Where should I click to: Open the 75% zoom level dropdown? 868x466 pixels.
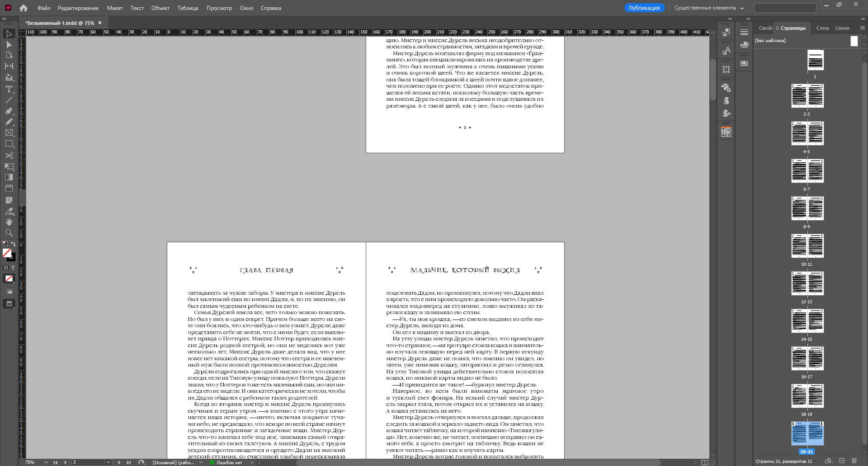pos(46,462)
